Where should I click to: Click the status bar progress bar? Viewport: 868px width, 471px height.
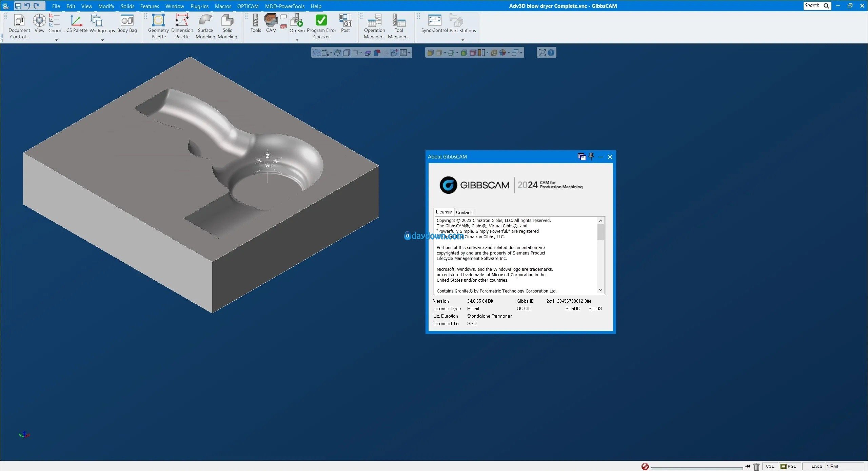[x=697, y=468]
